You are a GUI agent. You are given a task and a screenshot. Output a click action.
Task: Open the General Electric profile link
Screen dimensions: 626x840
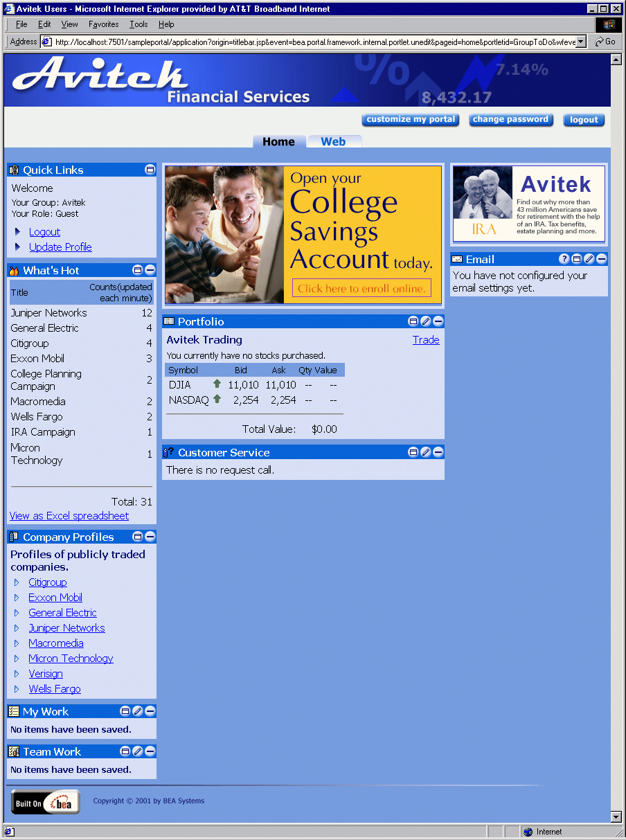(62, 613)
